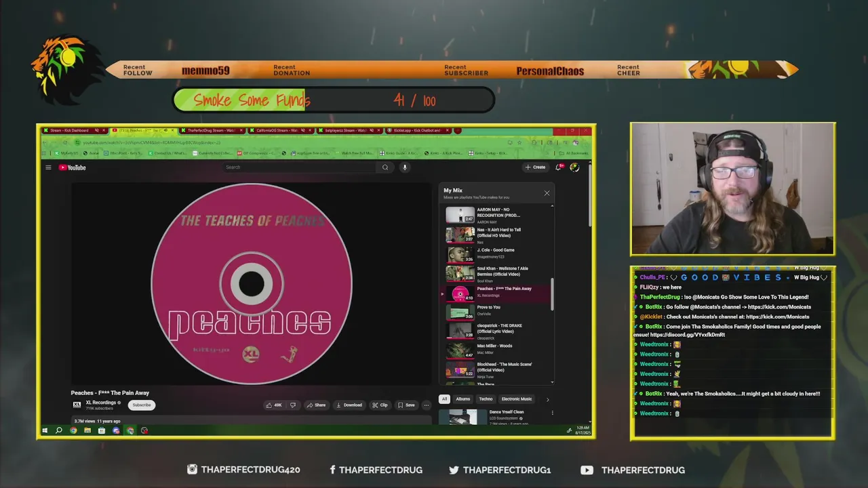Select the Electronic Music filter chip

click(x=517, y=399)
